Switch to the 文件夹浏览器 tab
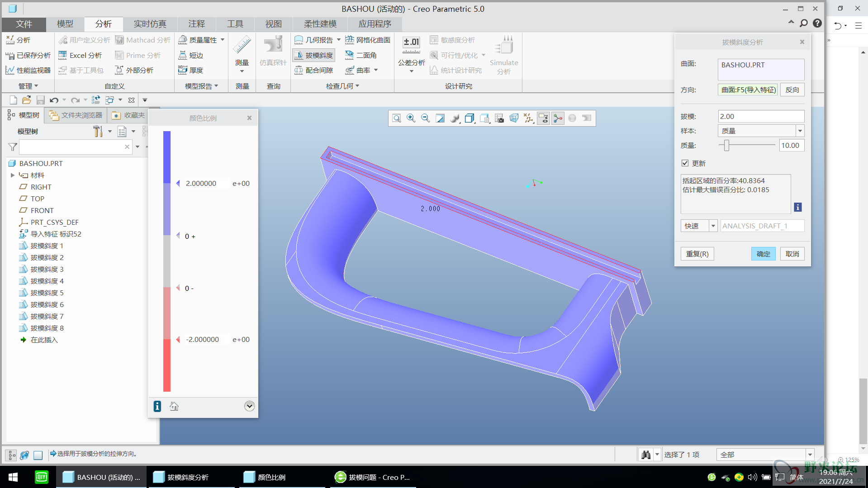This screenshot has height=488, width=868. pos(76,115)
